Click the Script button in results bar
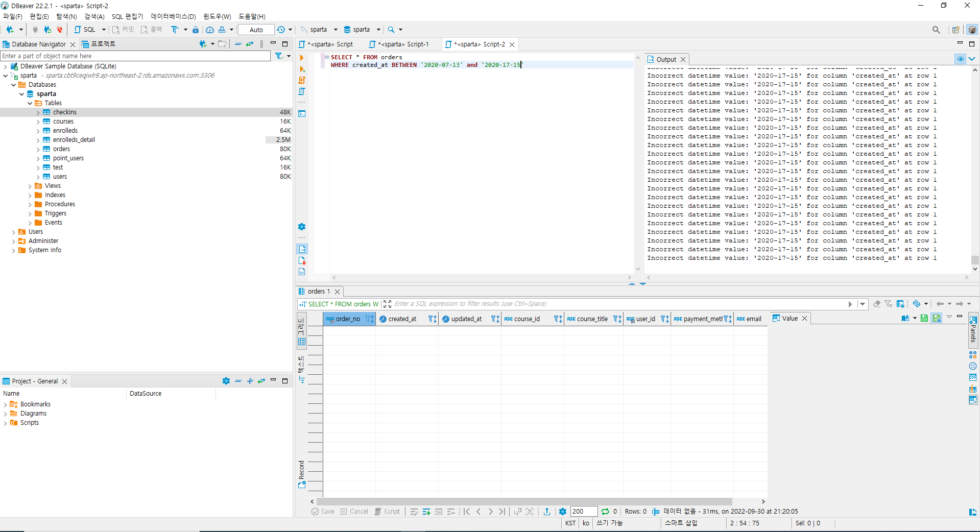This screenshot has width=980, height=532. click(388, 512)
